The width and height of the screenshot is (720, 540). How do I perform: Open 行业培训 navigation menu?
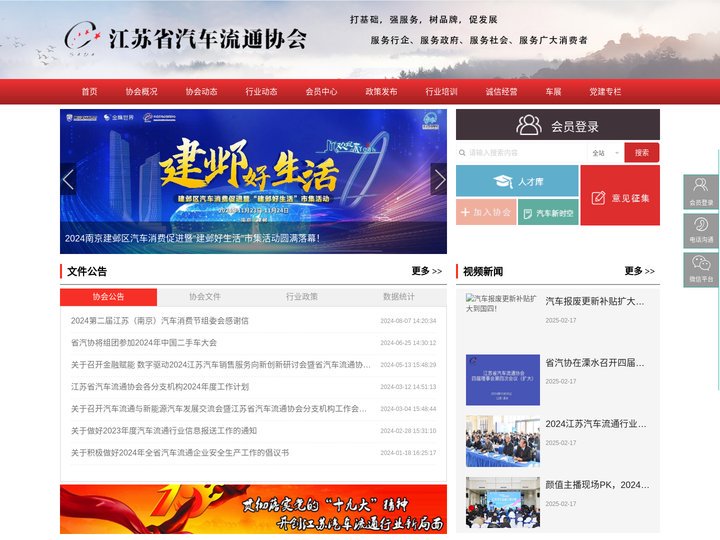click(x=441, y=91)
